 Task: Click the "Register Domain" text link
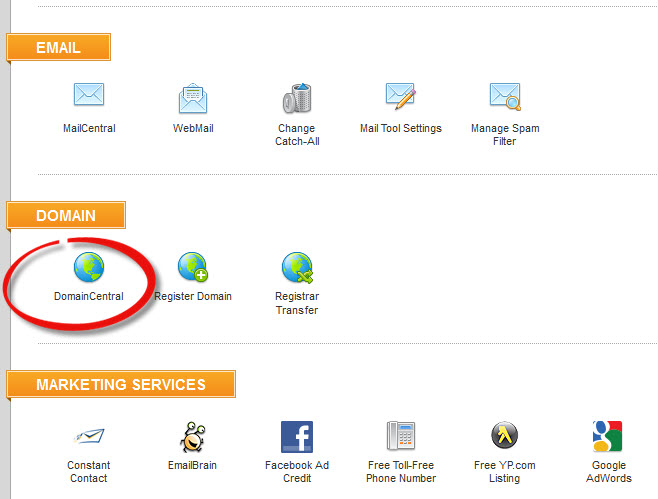[193, 297]
